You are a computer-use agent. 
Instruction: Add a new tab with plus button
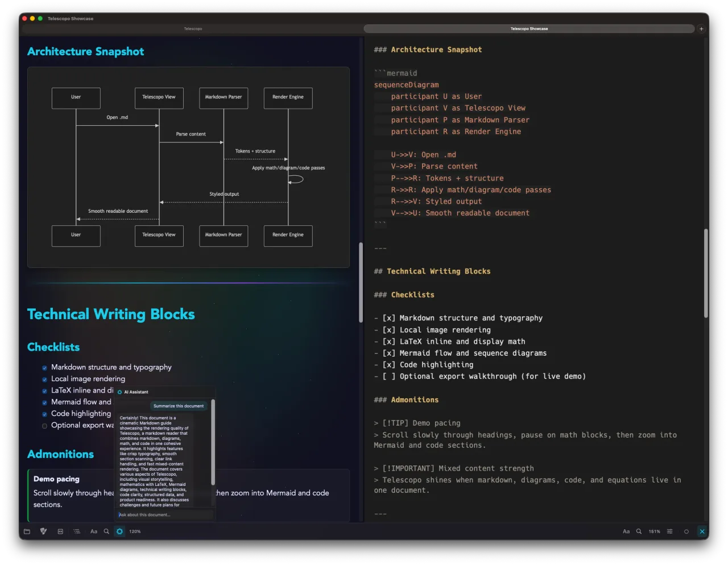(701, 28)
